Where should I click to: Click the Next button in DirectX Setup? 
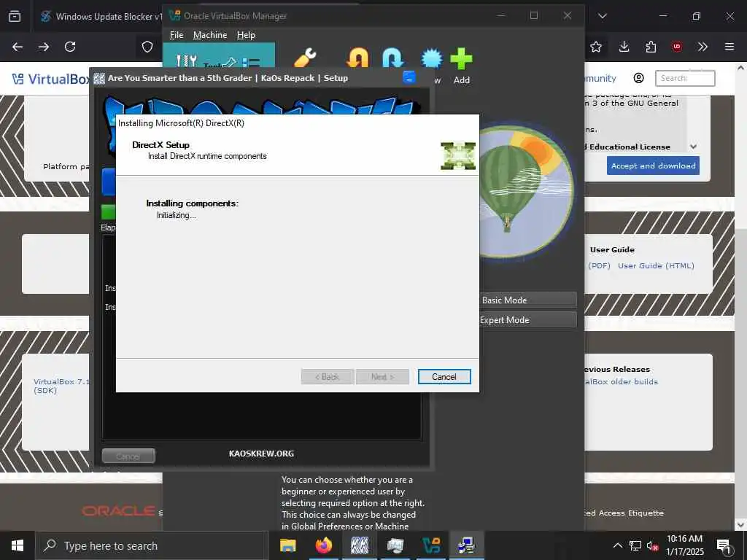382,377
